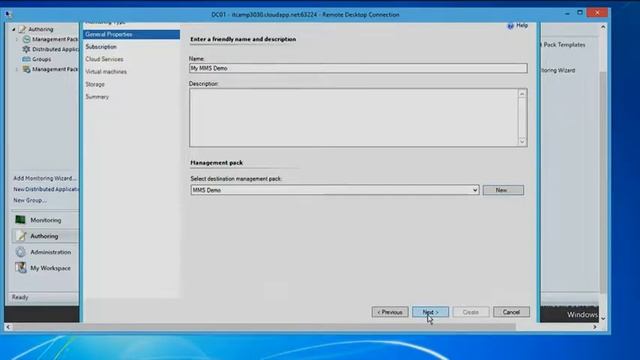Collapse the Authoring tree node
The height and width of the screenshot is (360, 640).
point(14,29)
